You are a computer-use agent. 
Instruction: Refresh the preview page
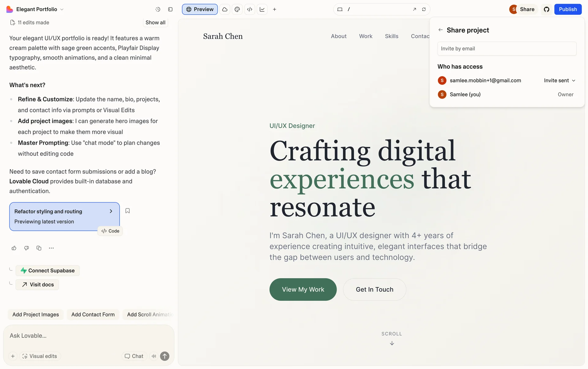pyautogui.click(x=424, y=9)
